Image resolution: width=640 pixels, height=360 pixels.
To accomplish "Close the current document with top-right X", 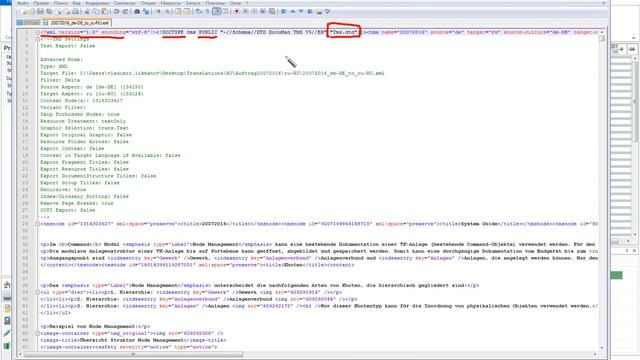I will pos(604,3).
